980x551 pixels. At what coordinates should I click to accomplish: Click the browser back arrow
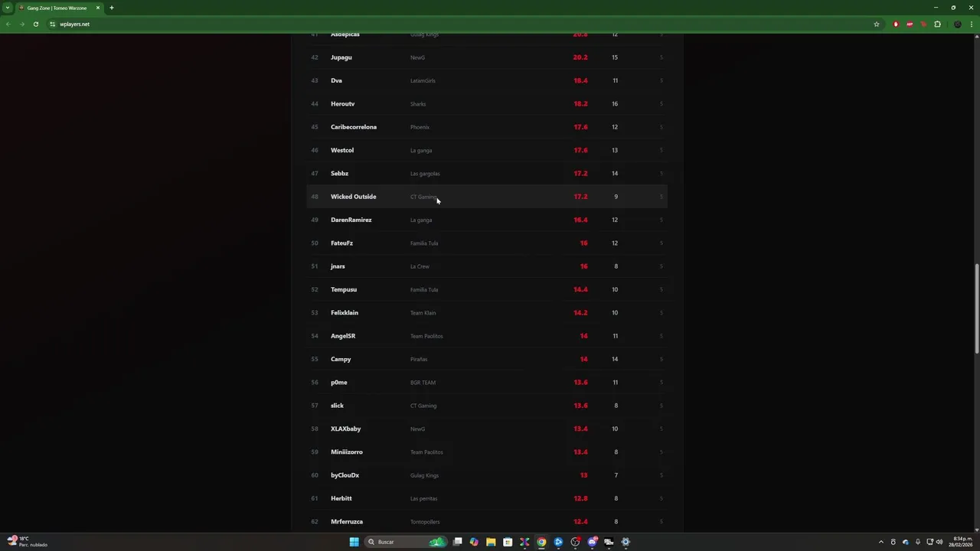(x=8, y=24)
